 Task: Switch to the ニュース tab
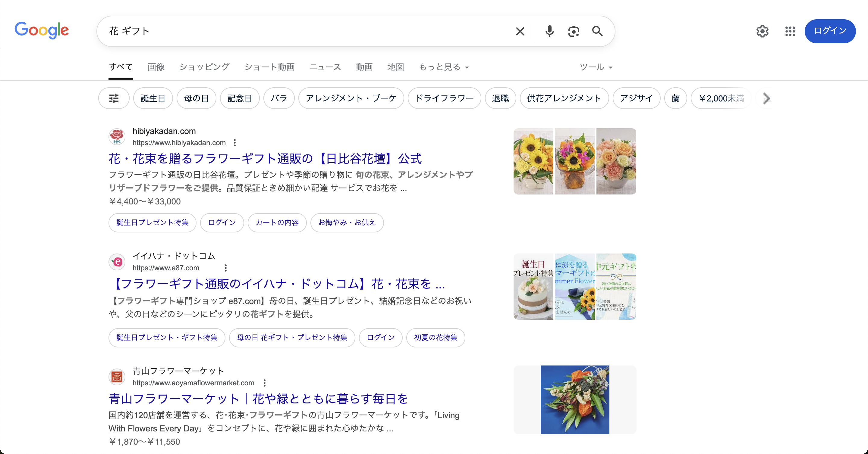[x=325, y=67]
